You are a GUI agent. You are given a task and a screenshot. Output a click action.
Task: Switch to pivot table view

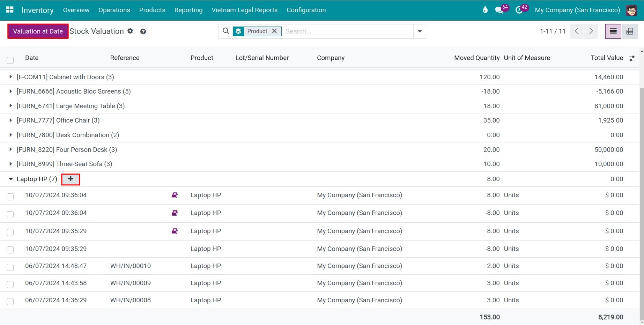(630, 31)
